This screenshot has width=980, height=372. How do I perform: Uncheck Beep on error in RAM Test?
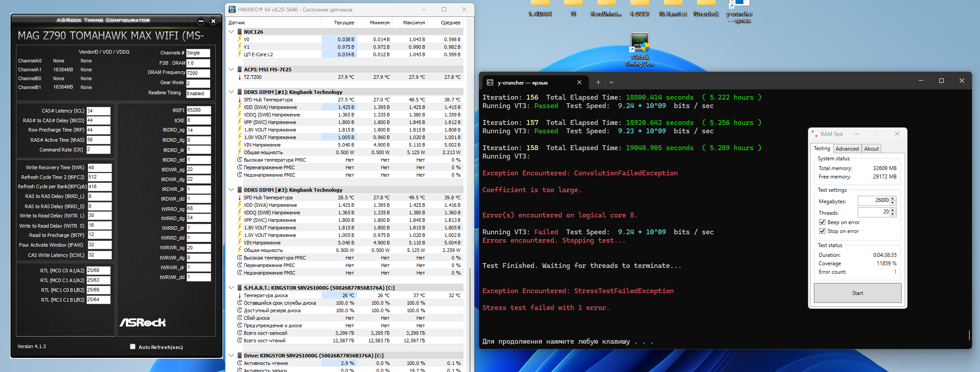(822, 222)
